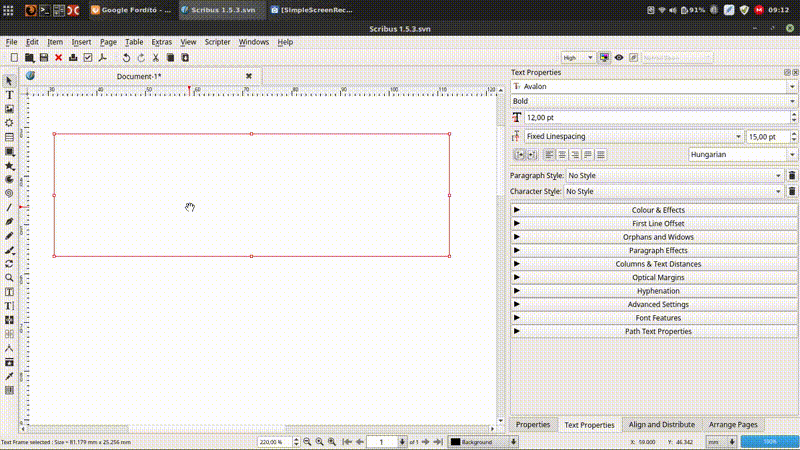Click the Undo arrow in toolbar
The image size is (800, 450).
pos(126,58)
